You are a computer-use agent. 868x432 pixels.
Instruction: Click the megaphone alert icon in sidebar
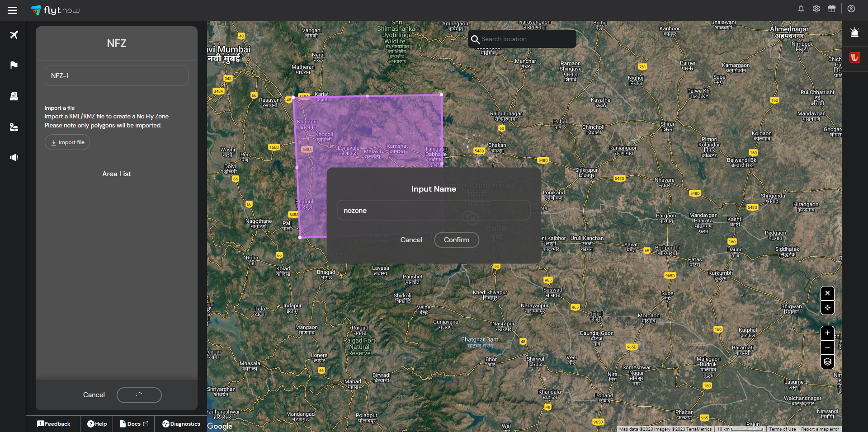click(14, 157)
